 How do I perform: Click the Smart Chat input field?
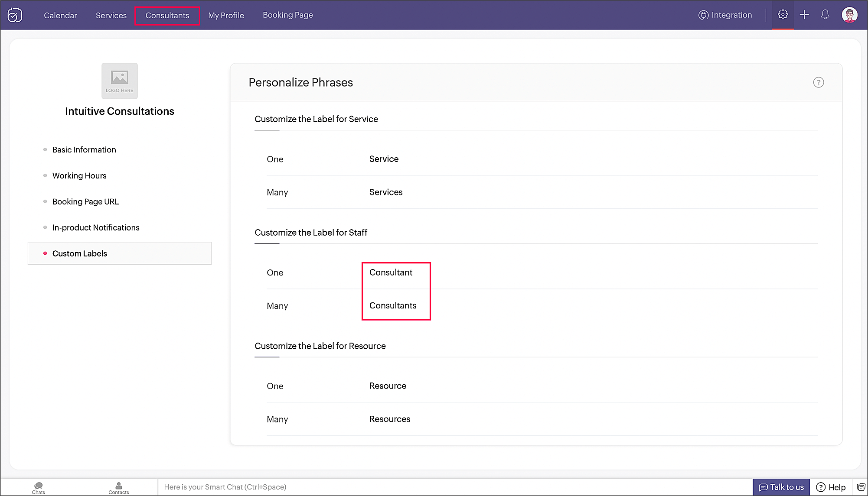tap(454, 487)
